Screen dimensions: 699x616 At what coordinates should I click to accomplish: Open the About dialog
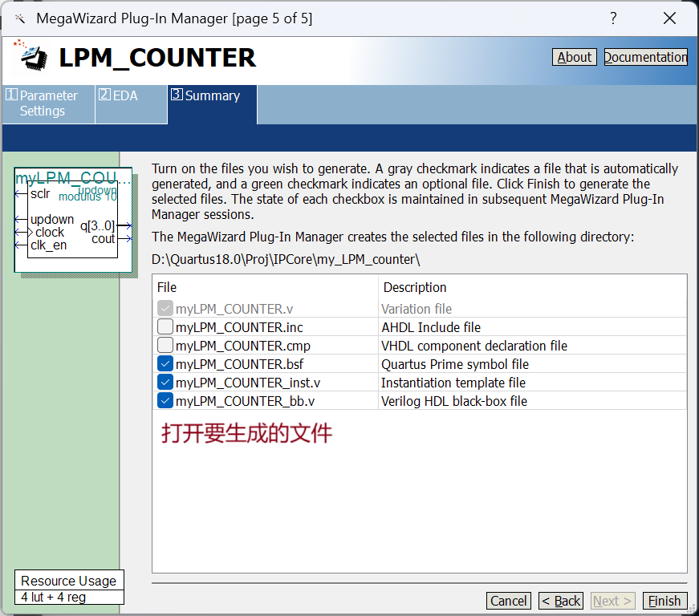(x=574, y=57)
